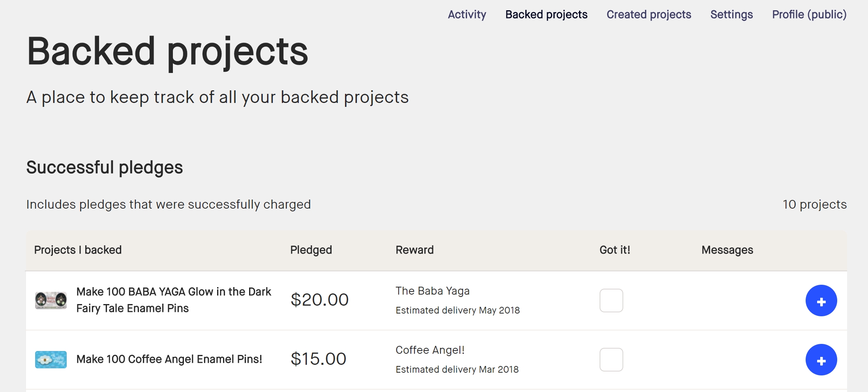Click the Messages column header
Viewport: 868px width, 392px height.
(x=727, y=250)
